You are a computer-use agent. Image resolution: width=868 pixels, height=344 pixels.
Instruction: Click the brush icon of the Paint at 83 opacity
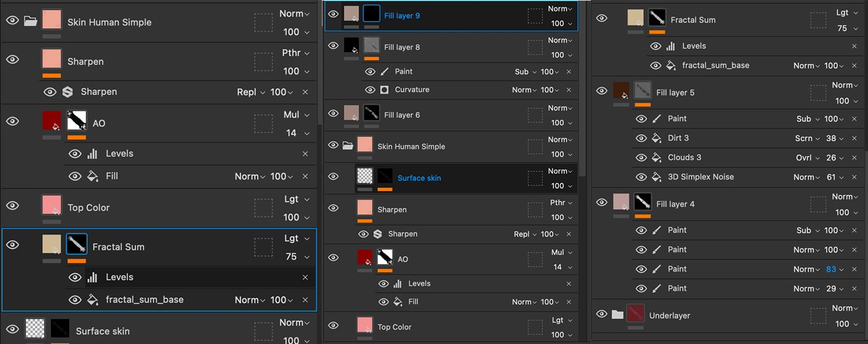(x=657, y=269)
